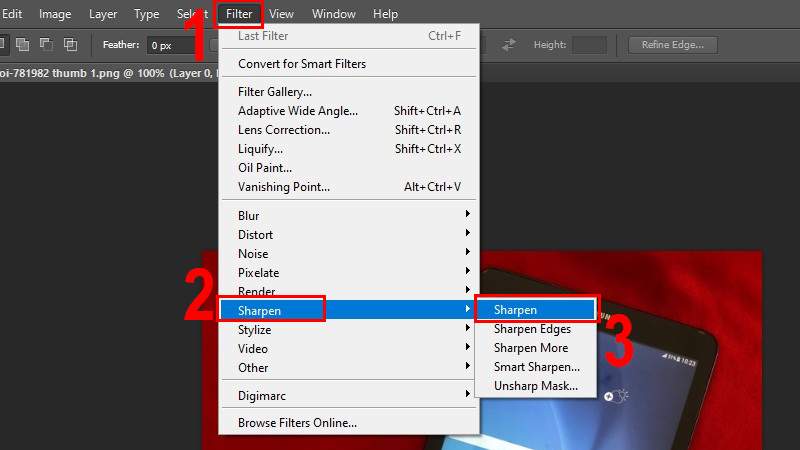
Task: Click the Refine Edge button
Action: [x=672, y=45]
